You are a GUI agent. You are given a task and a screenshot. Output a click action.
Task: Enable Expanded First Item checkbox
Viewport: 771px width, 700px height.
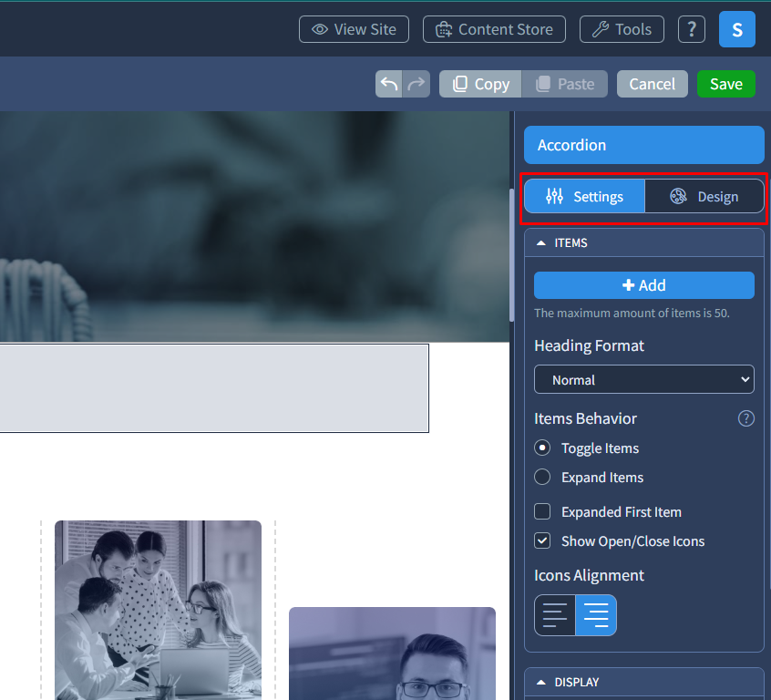[x=542, y=511]
